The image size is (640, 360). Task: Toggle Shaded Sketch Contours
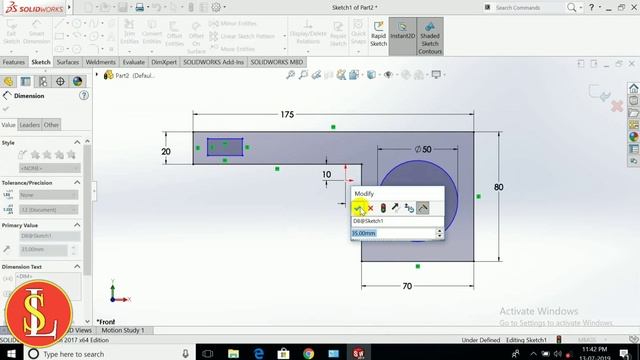click(x=430, y=37)
